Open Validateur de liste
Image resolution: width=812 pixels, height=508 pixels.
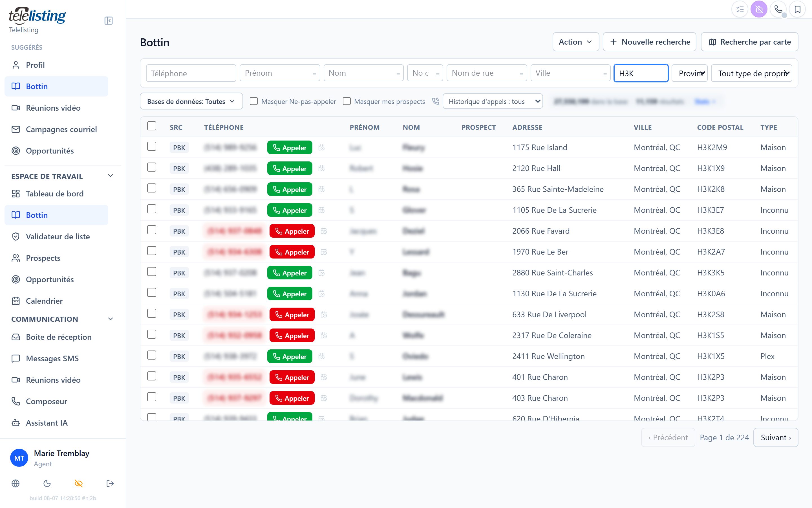56,237
